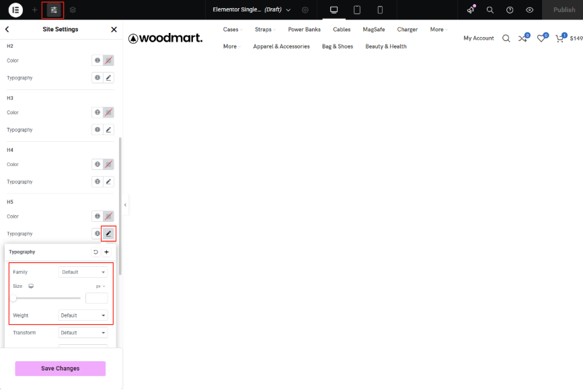Click the Save Changes button

[x=61, y=368]
